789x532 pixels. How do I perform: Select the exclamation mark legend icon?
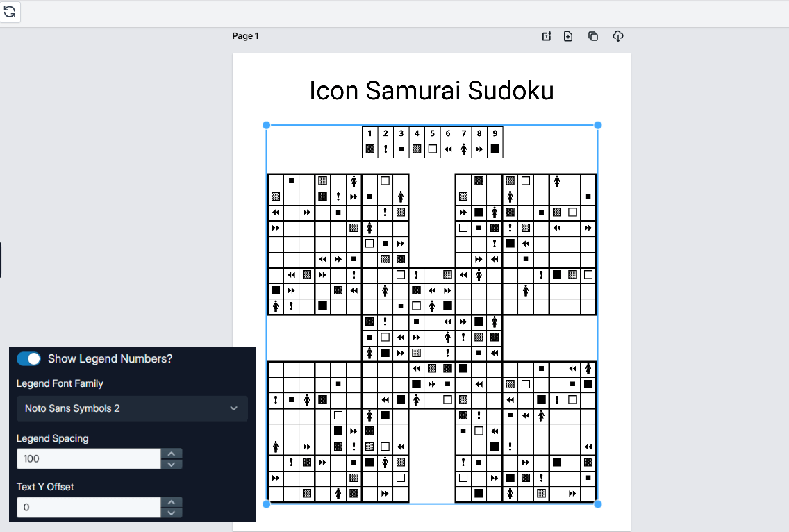coord(384,149)
